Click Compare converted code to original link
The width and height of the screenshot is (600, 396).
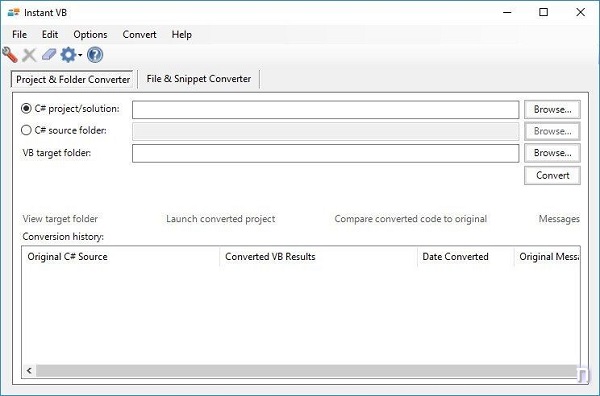(411, 219)
